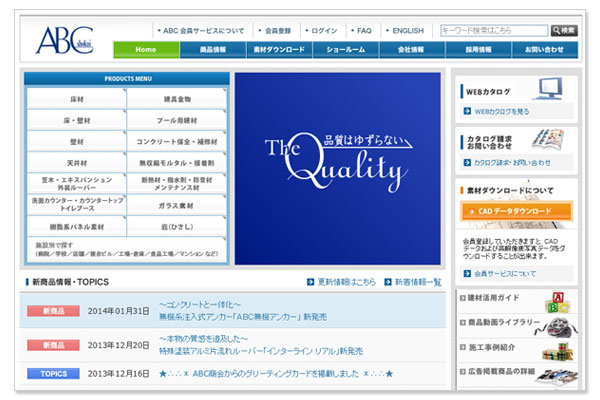Select 床材 in the Products Menu
The image size is (600, 400).
tap(76, 101)
